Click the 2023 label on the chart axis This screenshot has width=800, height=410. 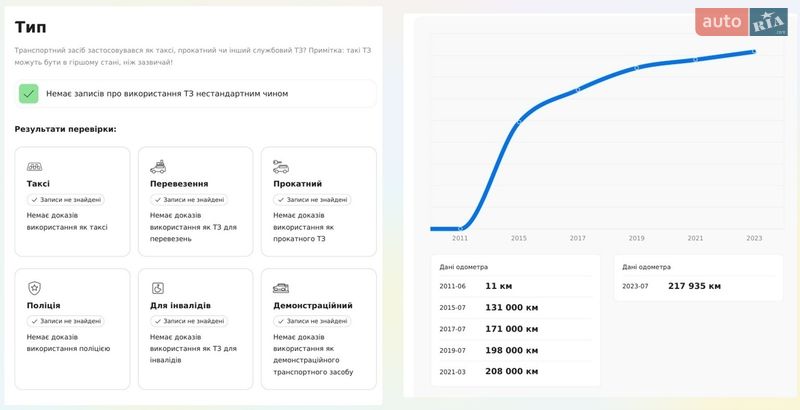pyautogui.click(x=754, y=238)
